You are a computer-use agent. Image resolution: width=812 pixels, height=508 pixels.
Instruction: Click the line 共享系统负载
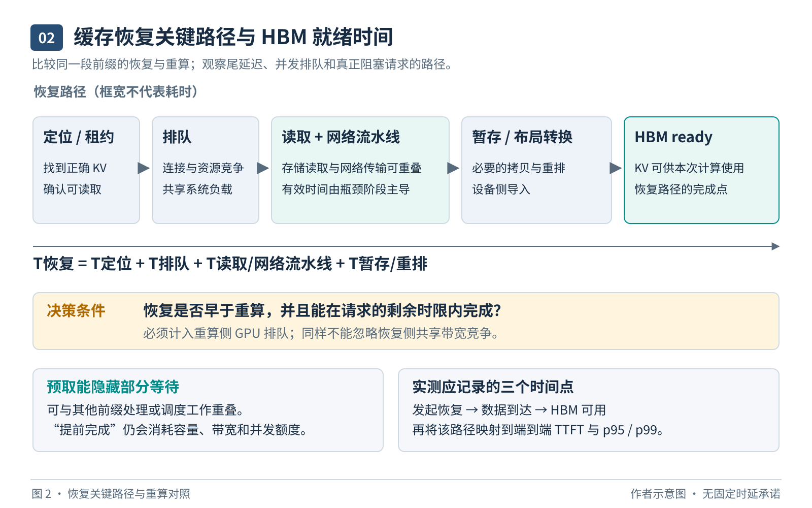click(x=197, y=189)
